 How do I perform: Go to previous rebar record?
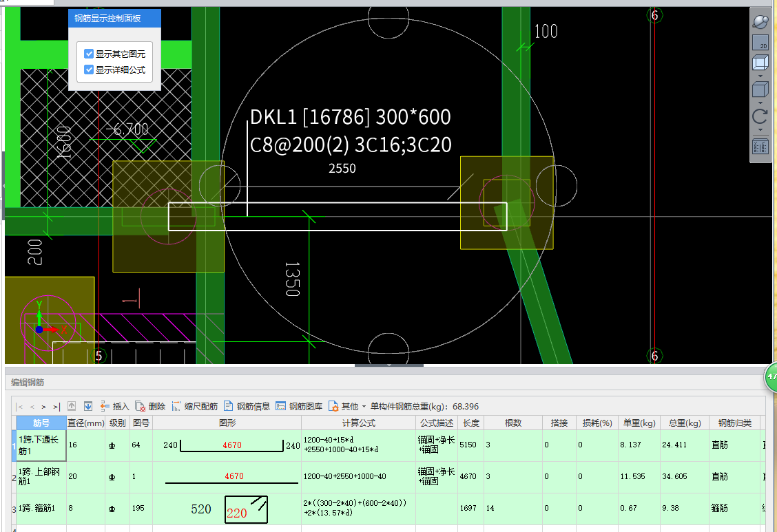(x=32, y=407)
